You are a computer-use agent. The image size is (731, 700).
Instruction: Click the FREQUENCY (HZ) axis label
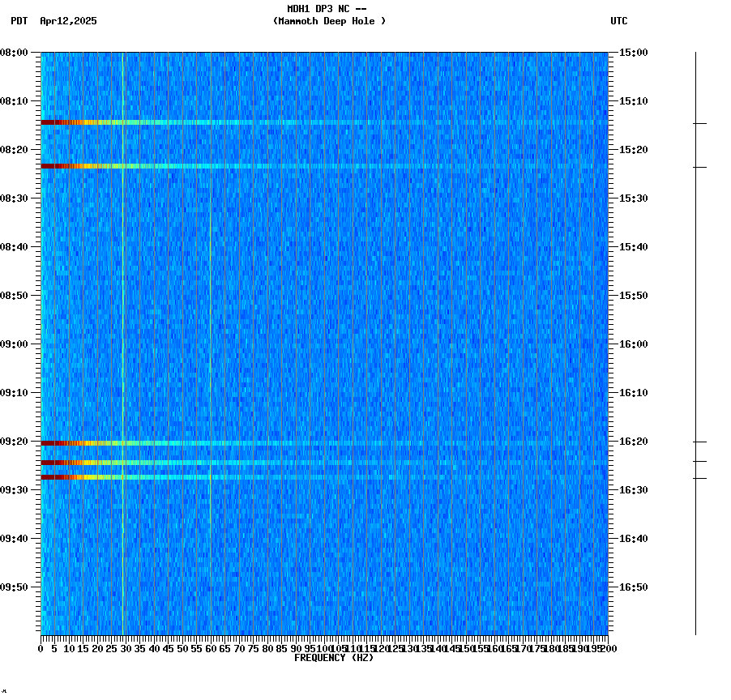click(335, 658)
